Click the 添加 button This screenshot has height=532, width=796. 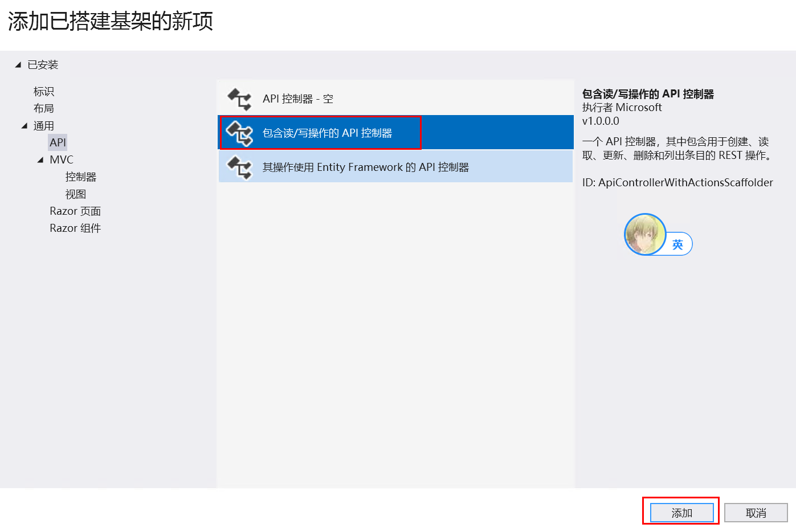click(681, 513)
